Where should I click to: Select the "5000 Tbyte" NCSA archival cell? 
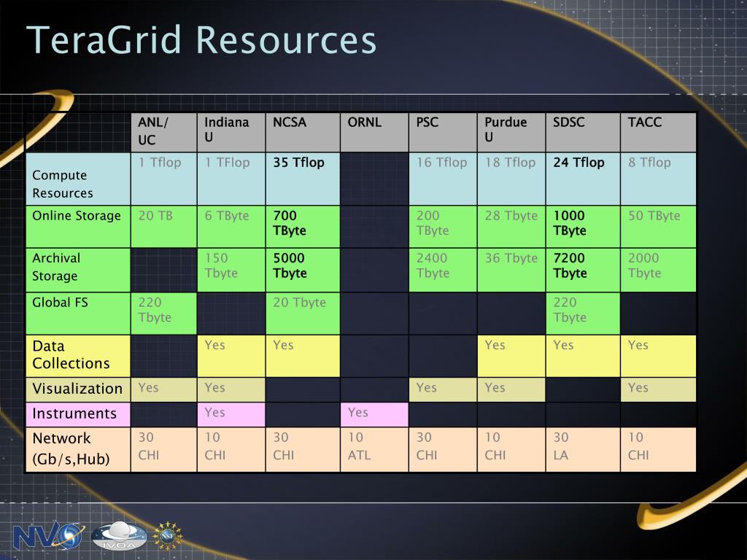pos(303,270)
